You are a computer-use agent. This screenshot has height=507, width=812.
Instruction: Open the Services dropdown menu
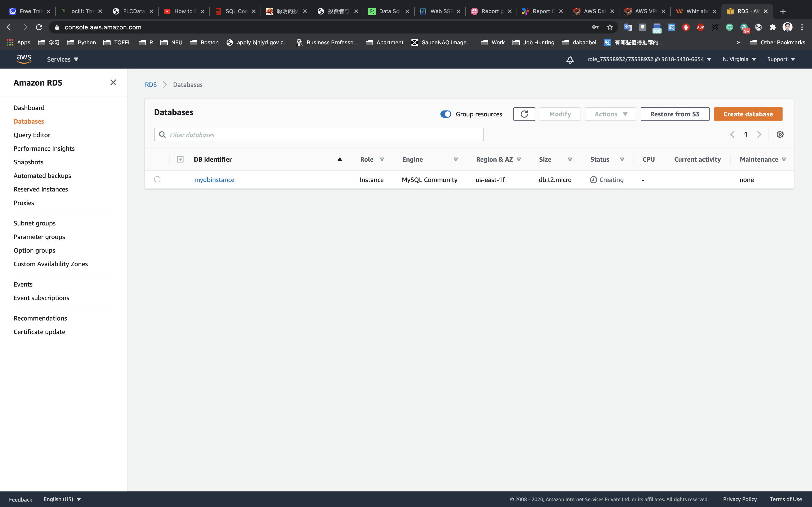(x=62, y=59)
